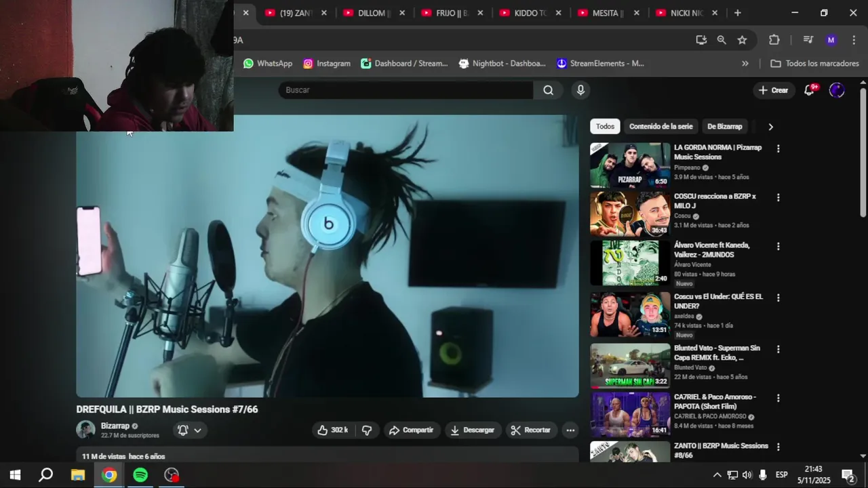Open options for Blunted Vato Superman video

[778, 349]
